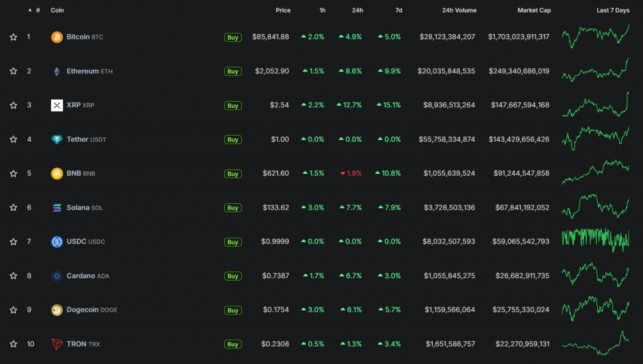643x364 pixels.
Task: Click the Solana striped logo icon
Action: (57, 208)
